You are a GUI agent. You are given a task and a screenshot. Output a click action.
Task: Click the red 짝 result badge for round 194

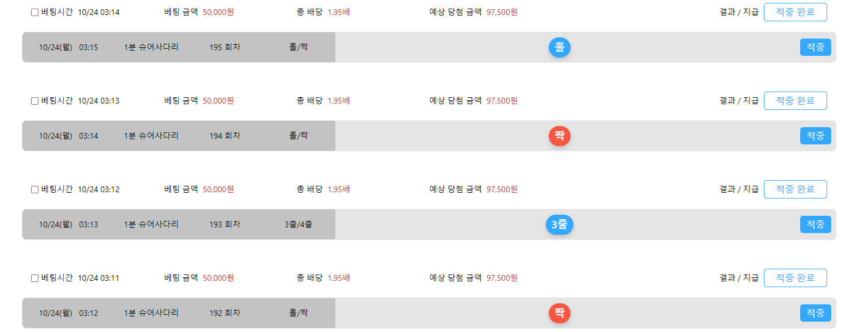559,136
